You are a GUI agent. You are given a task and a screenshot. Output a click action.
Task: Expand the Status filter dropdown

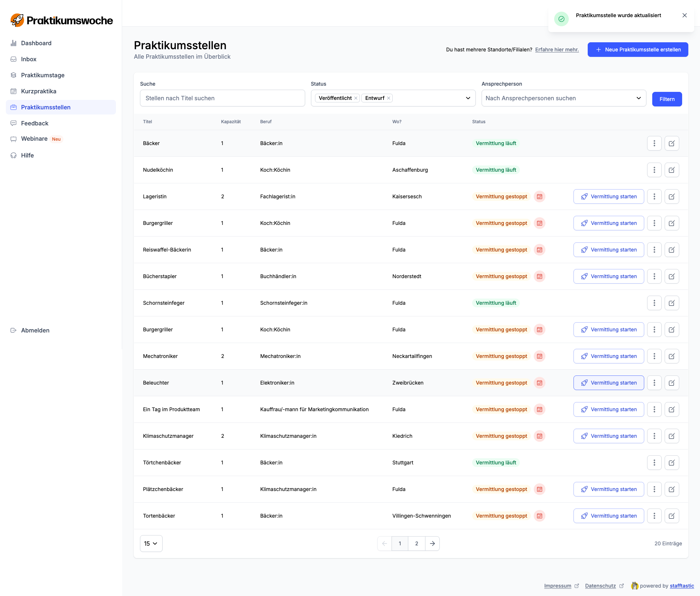(x=468, y=98)
